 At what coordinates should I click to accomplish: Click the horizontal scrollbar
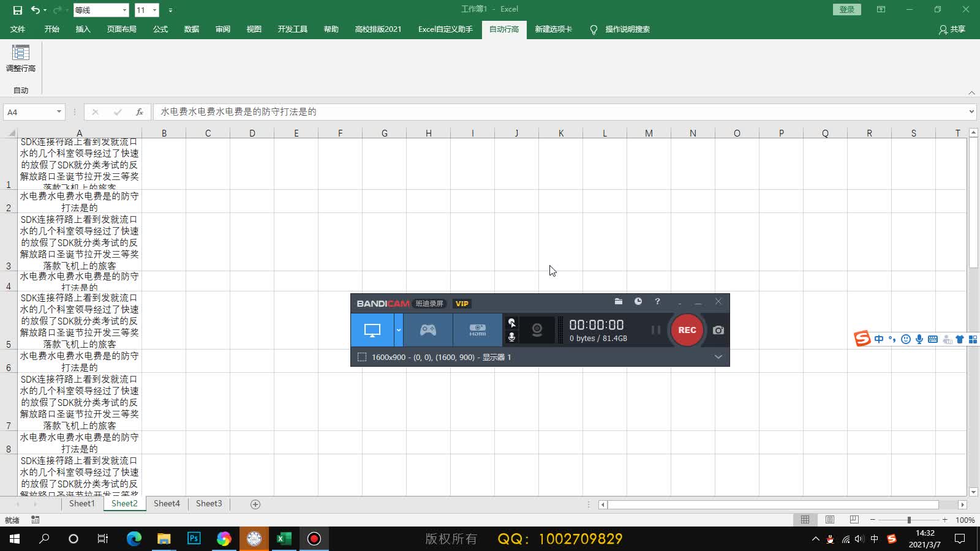coord(773,504)
